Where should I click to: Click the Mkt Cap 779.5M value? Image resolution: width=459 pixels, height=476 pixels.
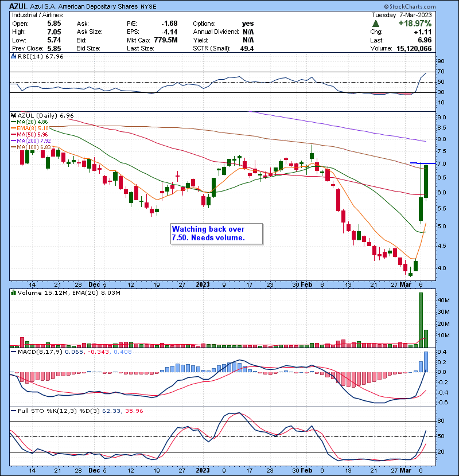coord(166,40)
